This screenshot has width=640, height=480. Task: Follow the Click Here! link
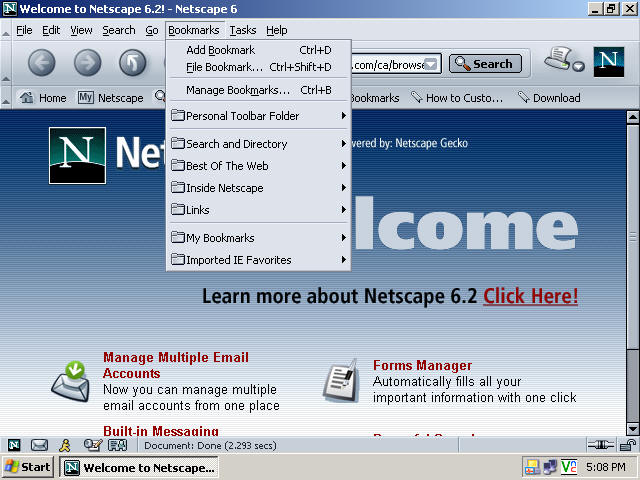[x=531, y=296]
